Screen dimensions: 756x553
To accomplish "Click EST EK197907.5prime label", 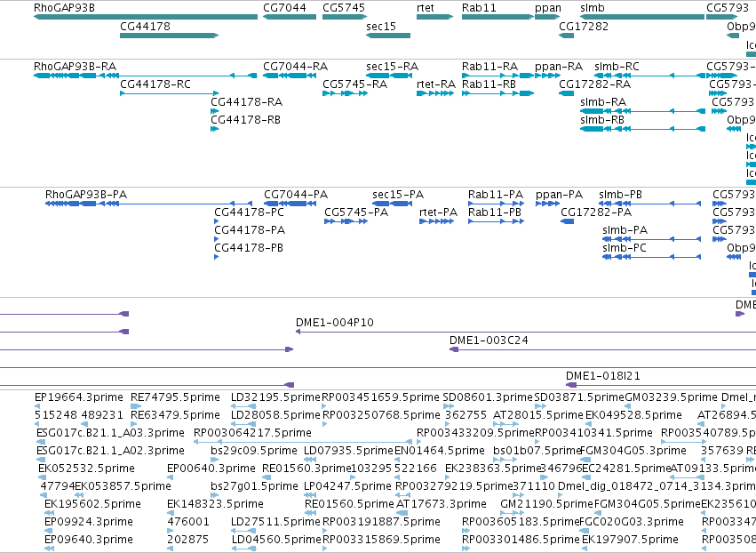I will coord(630,540).
